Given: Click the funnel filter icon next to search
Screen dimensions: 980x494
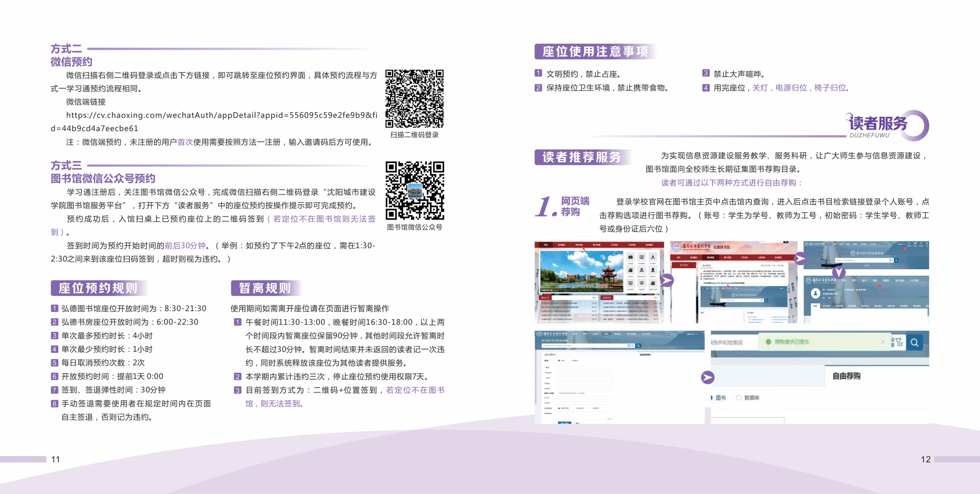Looking at the screenshot, I should pyautogui.click(x=899, y=342).
